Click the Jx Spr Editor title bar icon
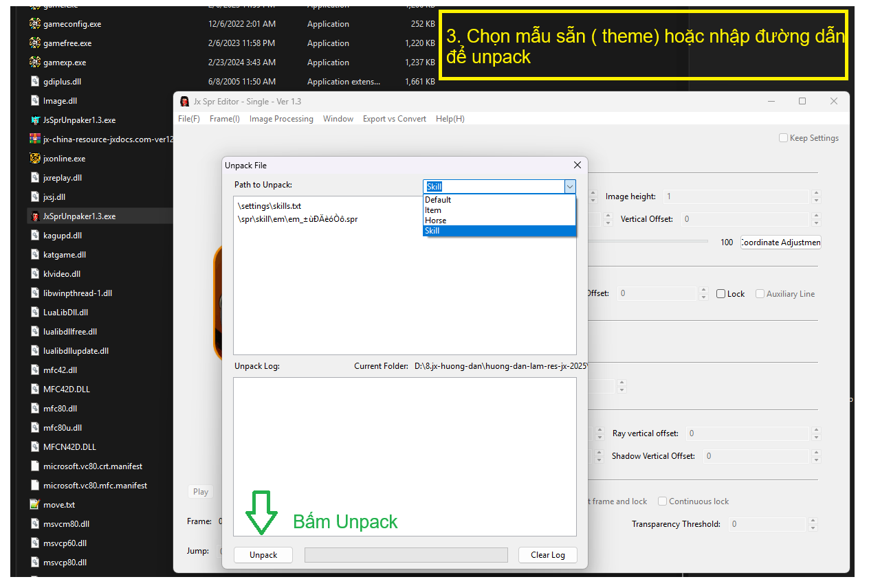The image size is (869, 588). click(x=184, y=102)
